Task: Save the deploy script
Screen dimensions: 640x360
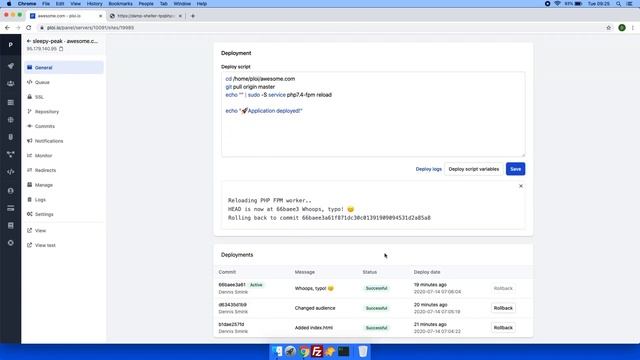Action: tap(516, 169)
